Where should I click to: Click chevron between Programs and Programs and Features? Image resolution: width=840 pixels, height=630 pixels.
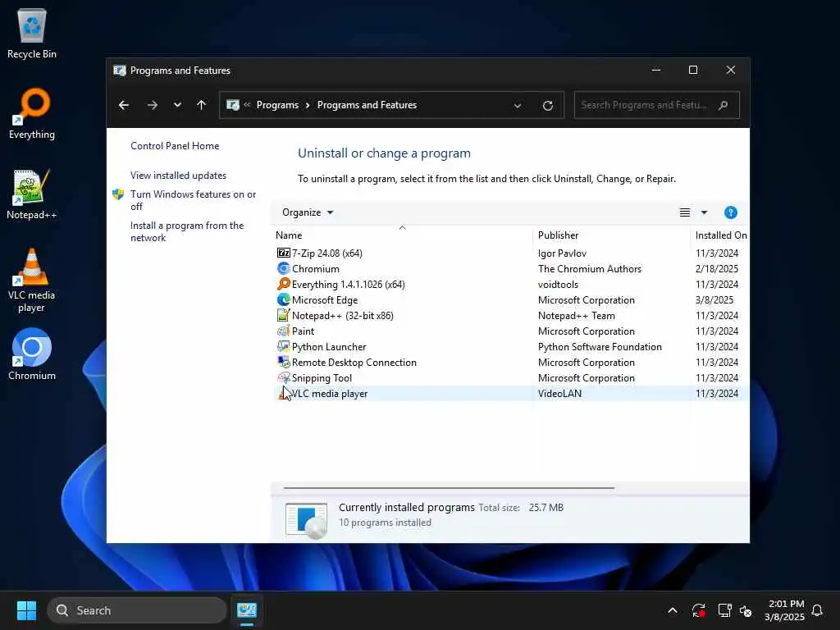pyautogui.click(x=308, y=105)
